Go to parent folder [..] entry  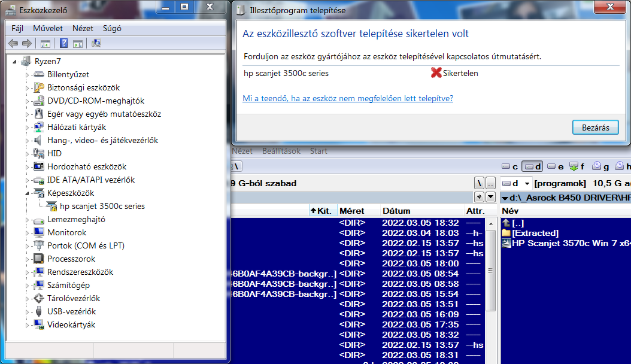(x=517, y=223)
